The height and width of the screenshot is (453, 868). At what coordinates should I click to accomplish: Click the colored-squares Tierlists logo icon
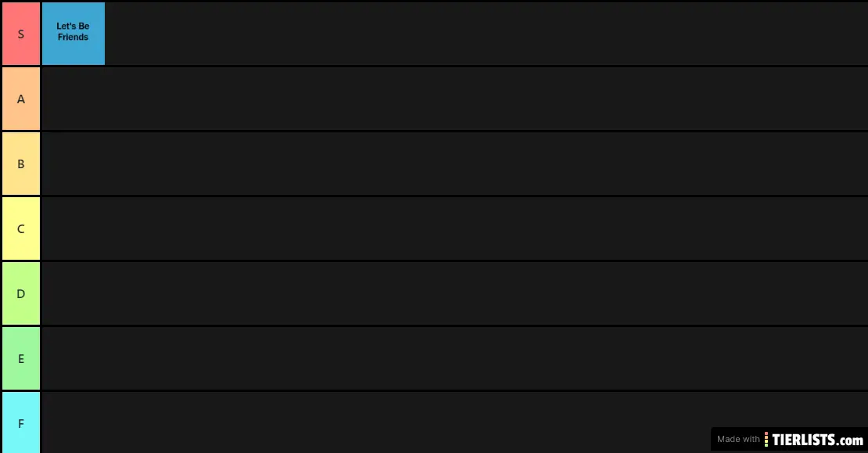[x=766, y=439]
